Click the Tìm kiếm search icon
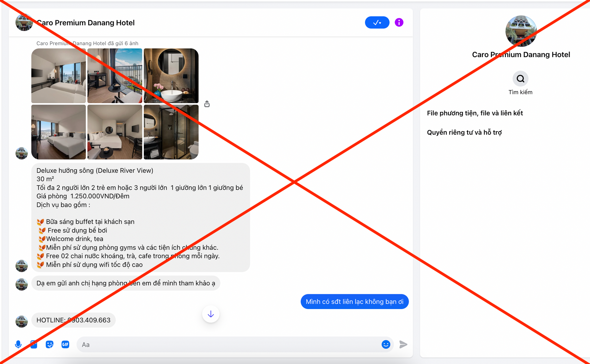The image size is (590, 364). coord(520,79)
